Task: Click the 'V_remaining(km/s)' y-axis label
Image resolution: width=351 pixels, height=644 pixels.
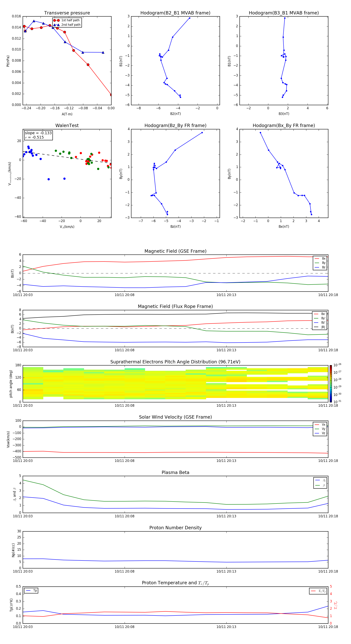Action: pyautogui.click(x=10, y=173)
